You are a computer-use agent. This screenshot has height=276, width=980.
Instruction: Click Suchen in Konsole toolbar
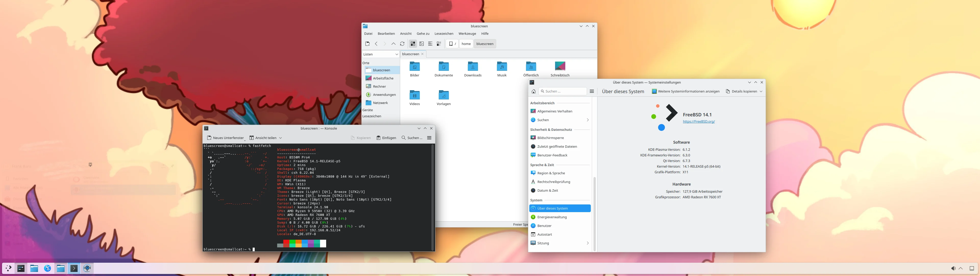[412, 138]
